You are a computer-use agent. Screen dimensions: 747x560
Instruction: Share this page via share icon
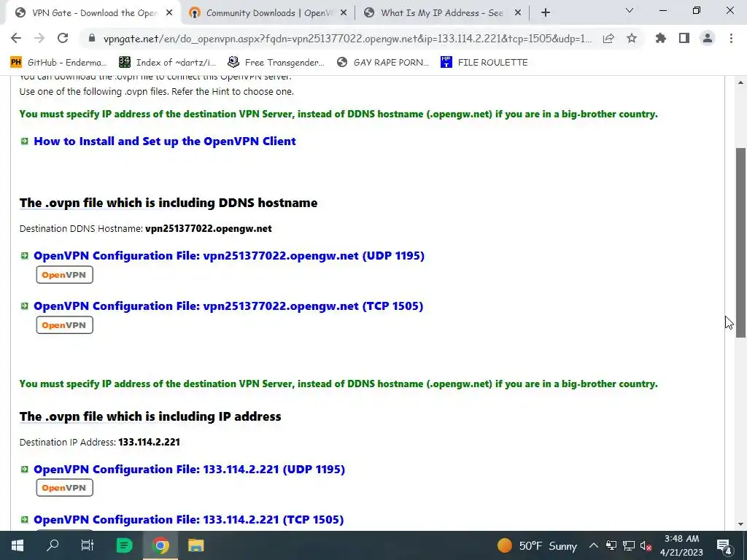coord(608,39)
